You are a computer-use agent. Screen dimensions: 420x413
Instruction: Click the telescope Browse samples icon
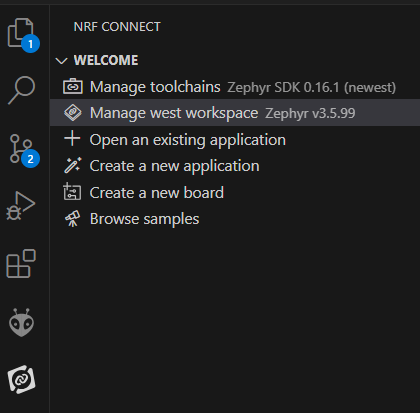pyautogui.click(x=72, y=218)
